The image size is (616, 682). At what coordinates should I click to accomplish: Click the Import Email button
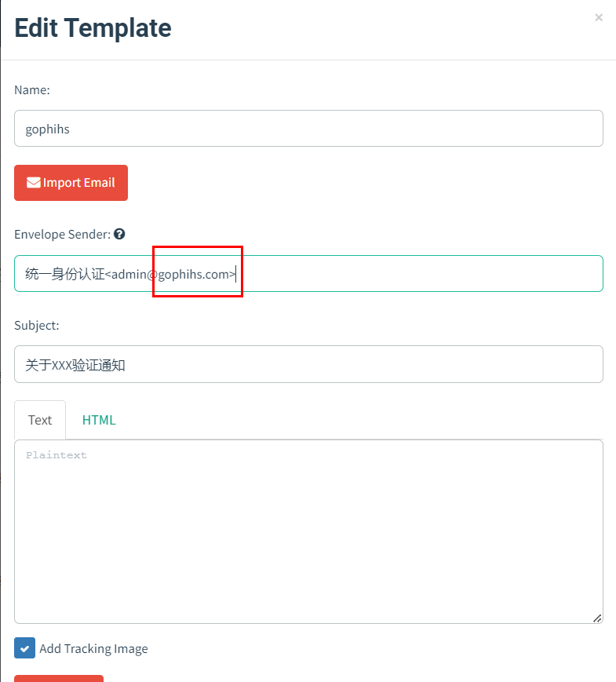71,183
